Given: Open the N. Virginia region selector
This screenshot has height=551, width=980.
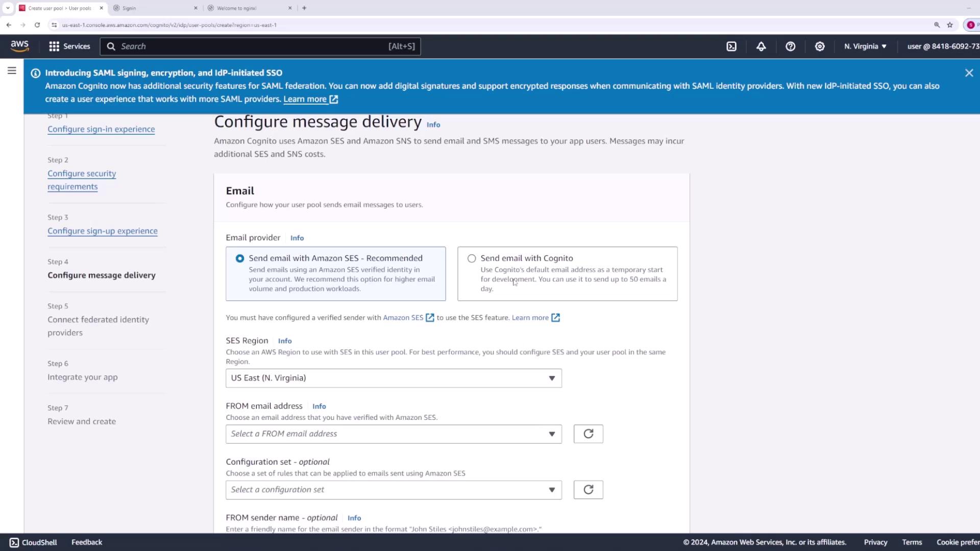Looking at the screenshot, I should click(x=865, y=46).
